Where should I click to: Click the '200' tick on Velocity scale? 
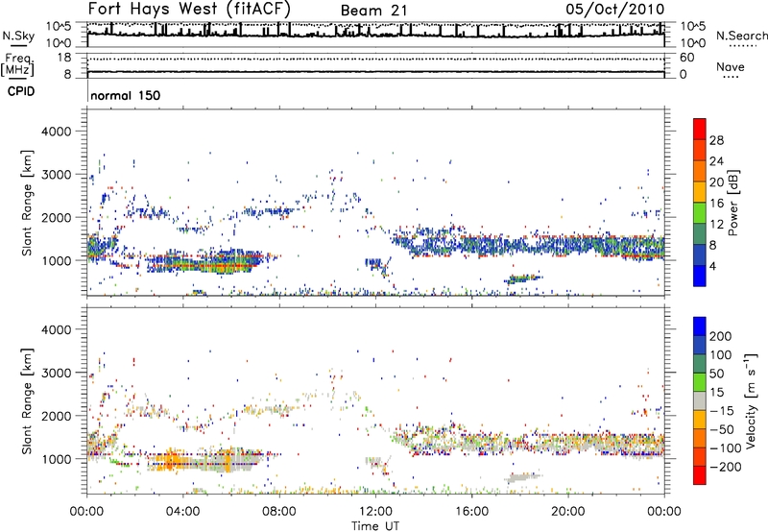pyautogui.click(x=721, y=336)
